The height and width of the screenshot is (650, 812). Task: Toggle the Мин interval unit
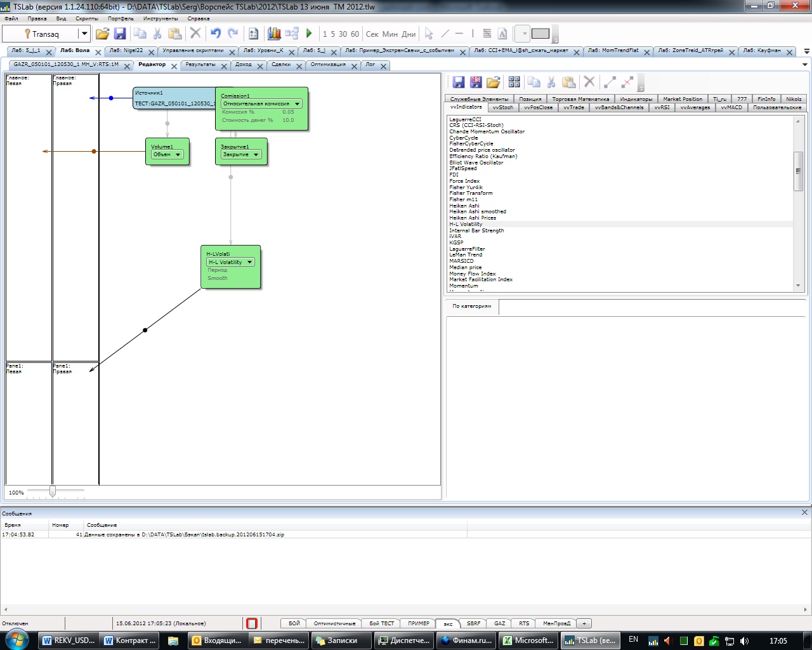(390, 34)
